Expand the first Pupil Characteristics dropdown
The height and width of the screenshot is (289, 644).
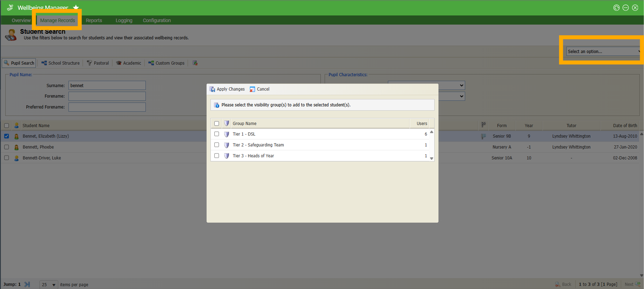point(426,85)
